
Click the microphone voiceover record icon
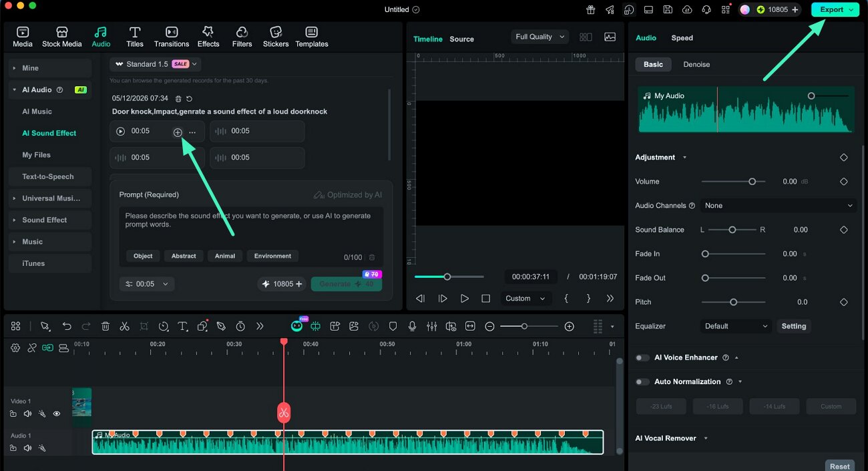tap(413, 326)
